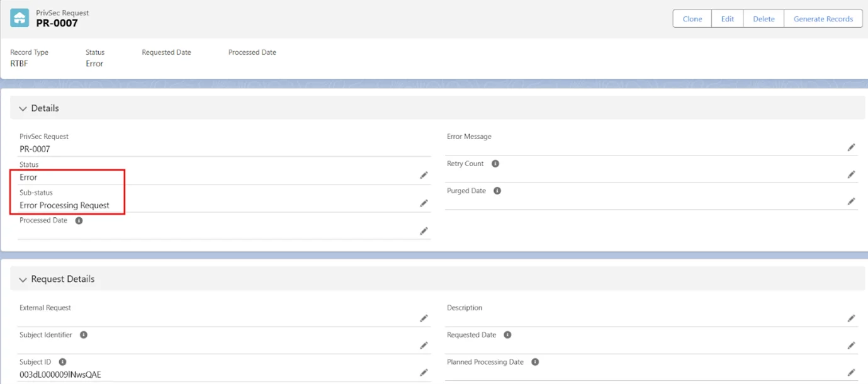
Task: Show info tooltip for Retry Count
Action: click(495, 164)
